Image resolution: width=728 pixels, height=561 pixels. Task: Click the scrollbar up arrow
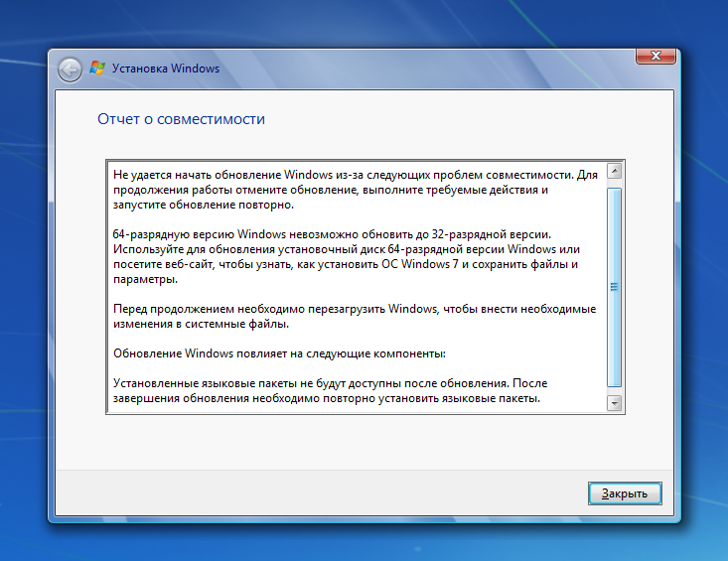(614, 171)
